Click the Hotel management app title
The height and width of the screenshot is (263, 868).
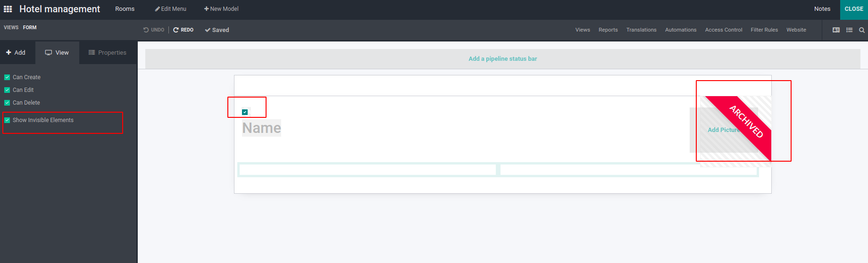(x=59, y=9)
